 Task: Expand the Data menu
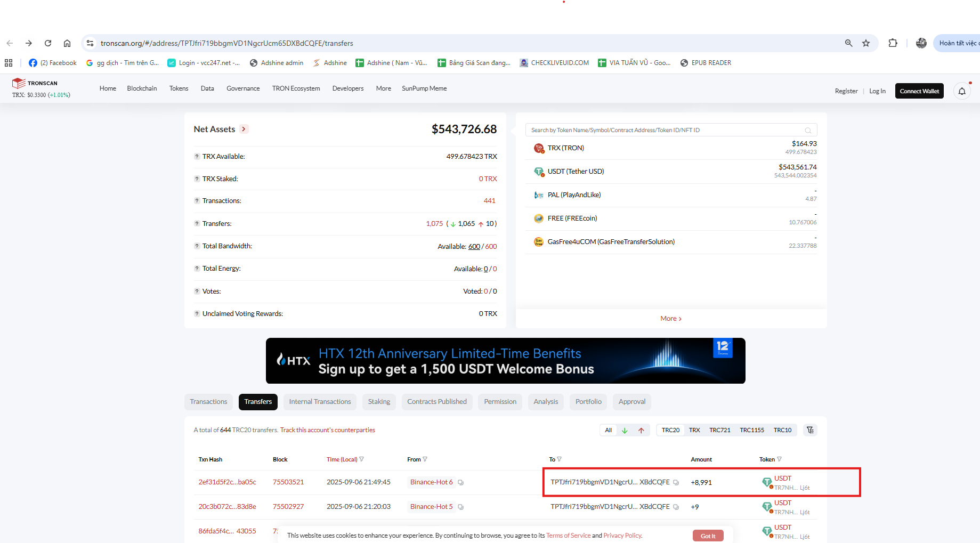207,88
